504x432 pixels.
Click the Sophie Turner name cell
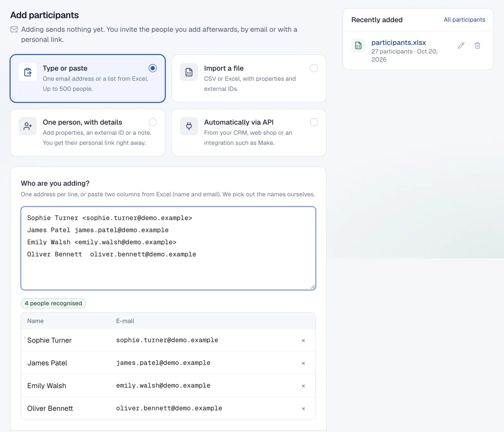(49, 340)
